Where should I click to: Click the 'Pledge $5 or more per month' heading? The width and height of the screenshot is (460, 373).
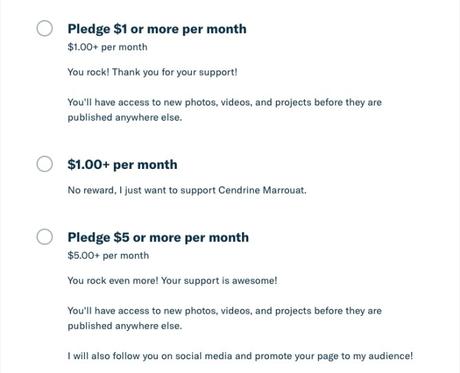coord(158,238)
